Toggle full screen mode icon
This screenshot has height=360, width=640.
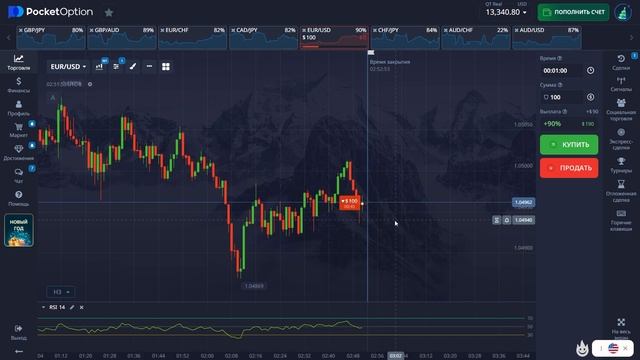(x=621, y=322)
